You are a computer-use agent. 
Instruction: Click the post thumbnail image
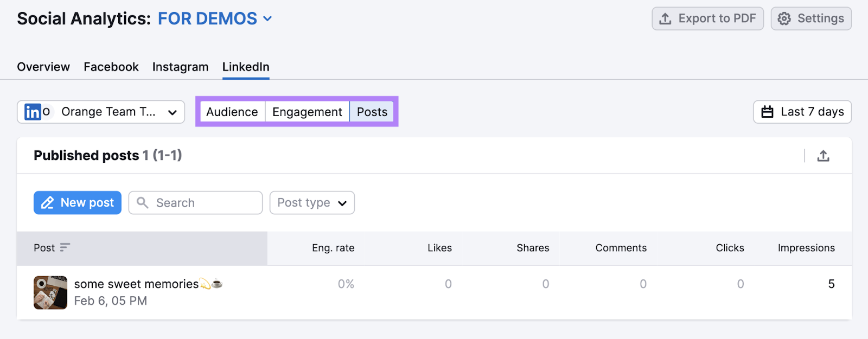(x=50, y=292)
